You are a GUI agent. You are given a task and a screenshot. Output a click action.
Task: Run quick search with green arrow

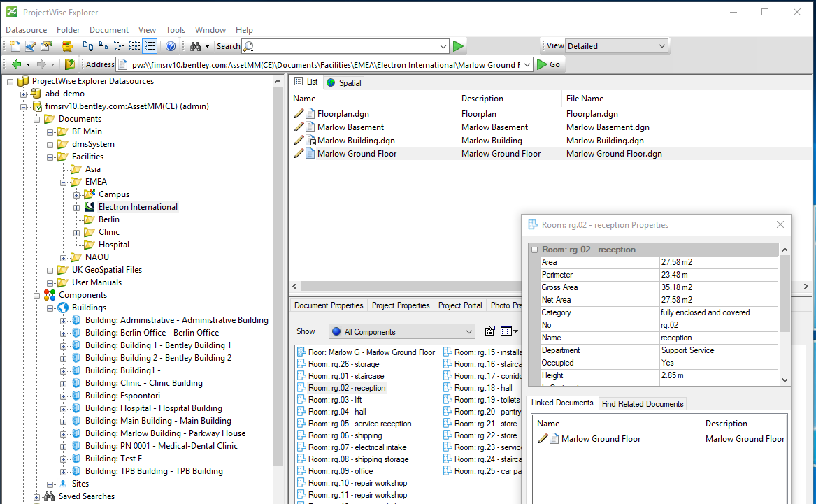point(458,46)
